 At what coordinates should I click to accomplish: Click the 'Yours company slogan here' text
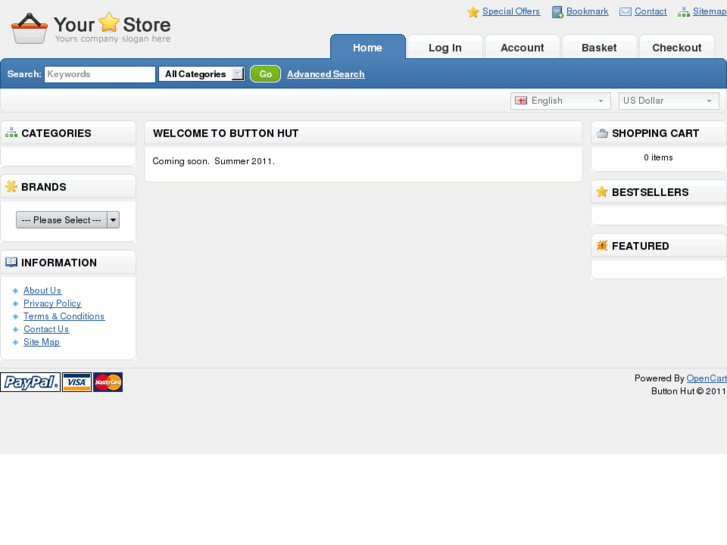(x=113, y=39)
